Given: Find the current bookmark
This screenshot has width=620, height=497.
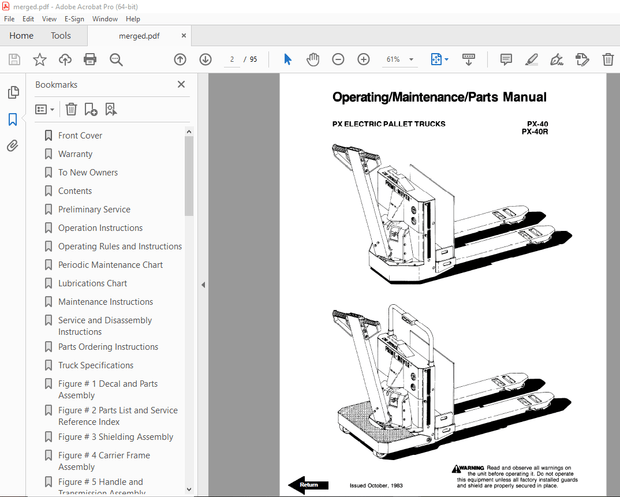Looking at the screenshot, I should click(x=111, y=109).
